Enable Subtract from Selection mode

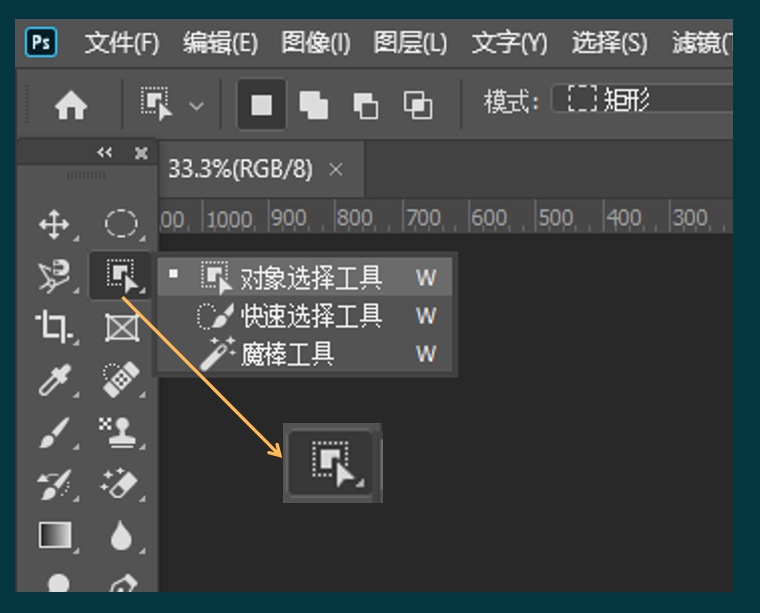366,105
